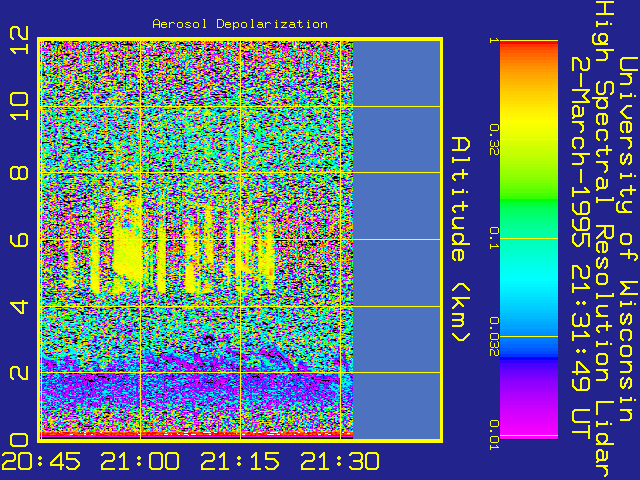Click the 21:30 time axis label
The width and height of the screenshot is (640, 480).
click(340, 461)
